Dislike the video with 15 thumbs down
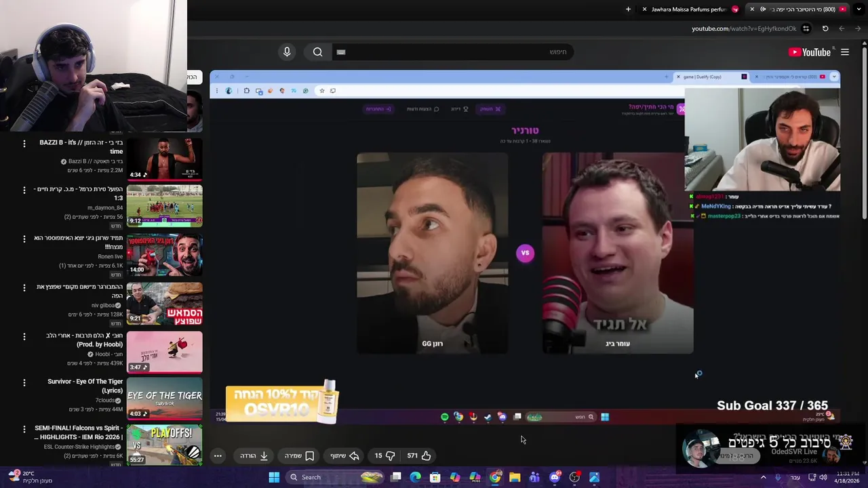The width and height of the screenshot is (868, 488). click(384, 455)
